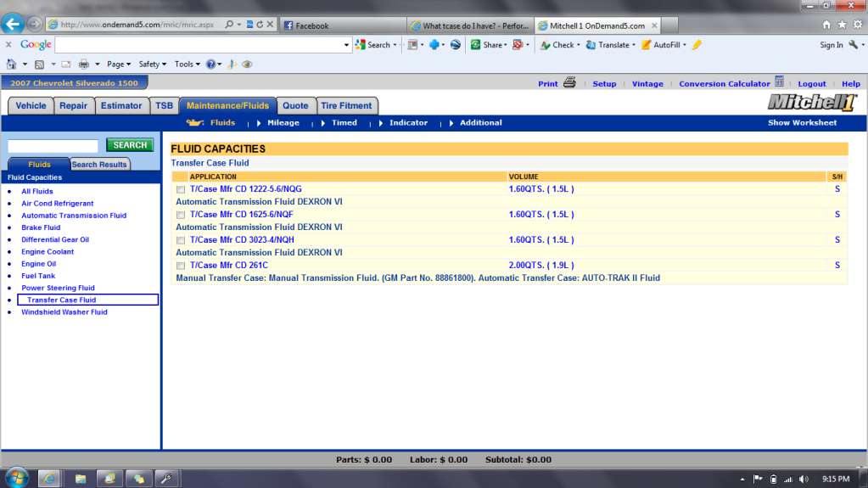The image size is (868, 488).
Task: Refresh the page with the reload icon
Action: pyautogui.click(x=260, y=25)
